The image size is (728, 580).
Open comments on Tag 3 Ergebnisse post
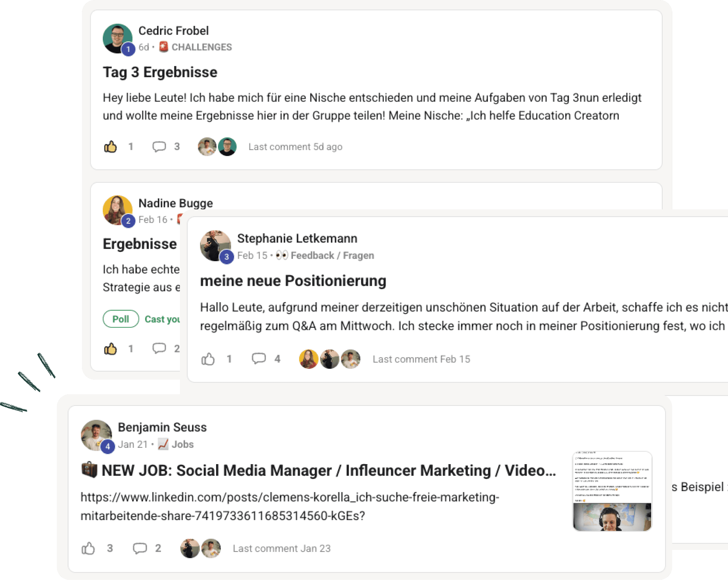click(159, 147)
